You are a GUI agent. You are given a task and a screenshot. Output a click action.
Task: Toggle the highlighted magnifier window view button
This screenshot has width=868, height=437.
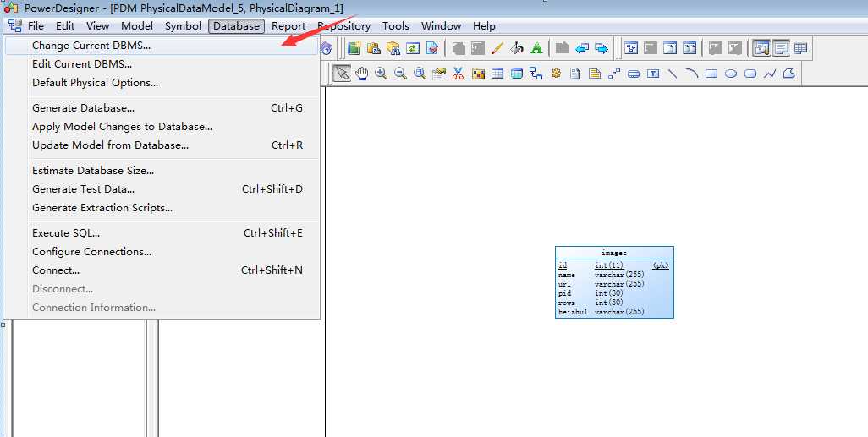click(x=761, y=48)
